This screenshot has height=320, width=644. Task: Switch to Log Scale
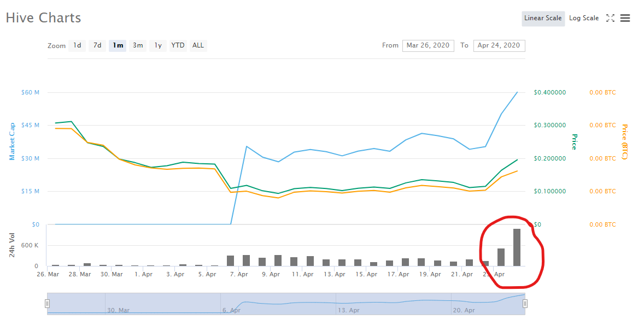(x=584, y=18)
